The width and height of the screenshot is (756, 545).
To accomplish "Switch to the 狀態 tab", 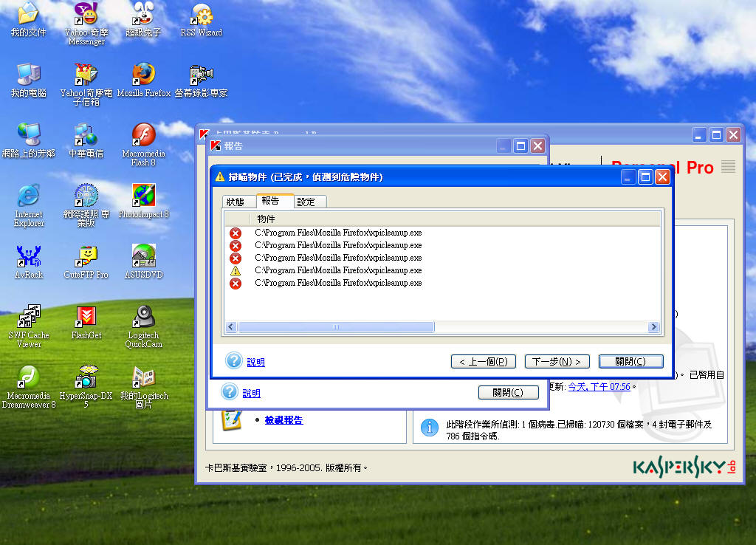I will click(236, 202).
